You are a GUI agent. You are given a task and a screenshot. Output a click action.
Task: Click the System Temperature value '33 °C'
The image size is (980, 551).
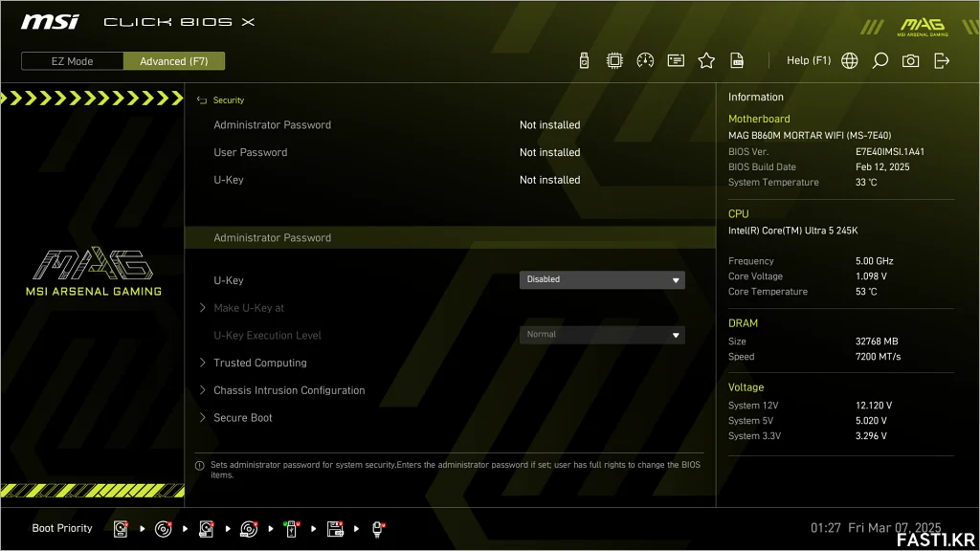tap(865, 183)
